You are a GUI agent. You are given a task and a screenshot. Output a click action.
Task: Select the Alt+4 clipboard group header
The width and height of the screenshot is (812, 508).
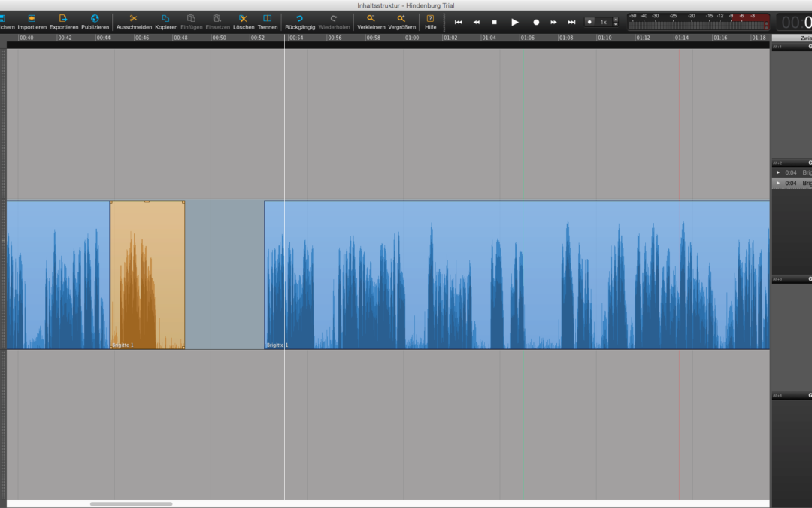[x=792, y=396]
